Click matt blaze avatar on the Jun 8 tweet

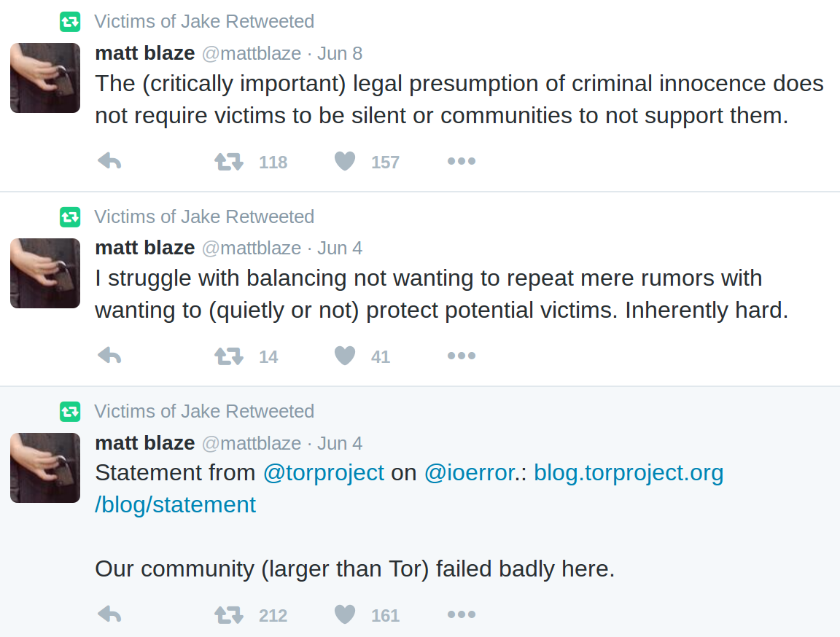[45, 78]
